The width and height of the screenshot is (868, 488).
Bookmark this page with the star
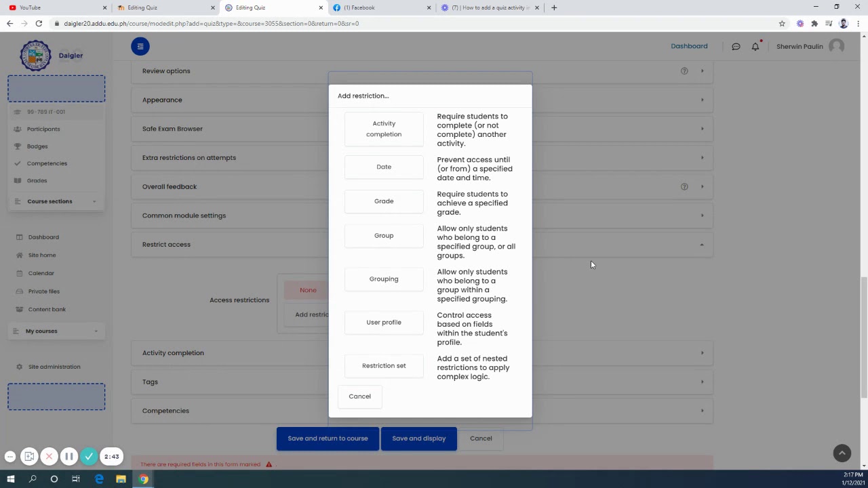[782, 24]
